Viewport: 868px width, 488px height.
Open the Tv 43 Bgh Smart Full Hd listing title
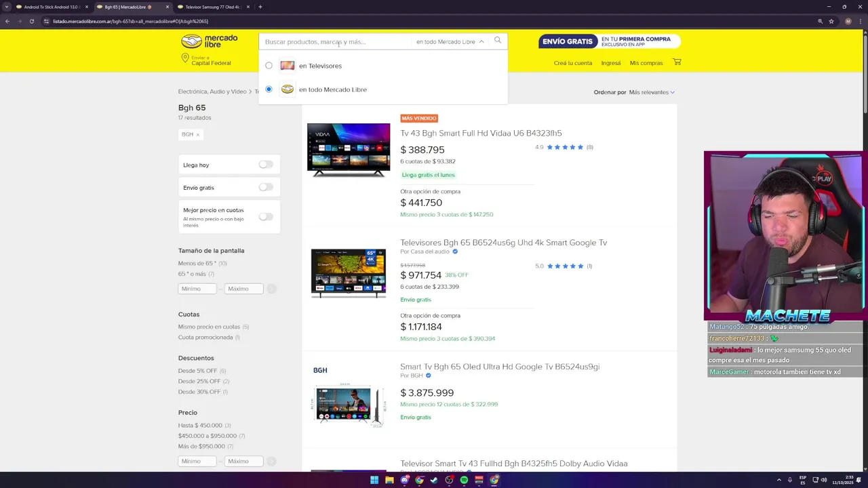pos(481,133)
